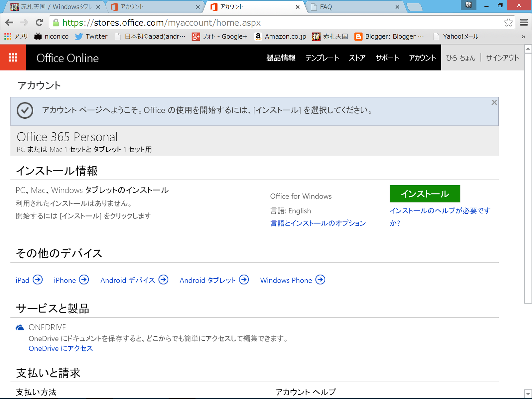The image size is (532, 399).
Task: Open the 日本初のapad bookmark
Action: [x=150, y=36]
